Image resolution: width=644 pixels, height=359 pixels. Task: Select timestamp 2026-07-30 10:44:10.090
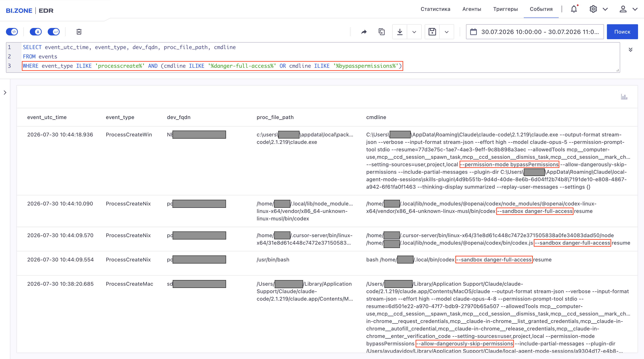click(x=60, y=204)
